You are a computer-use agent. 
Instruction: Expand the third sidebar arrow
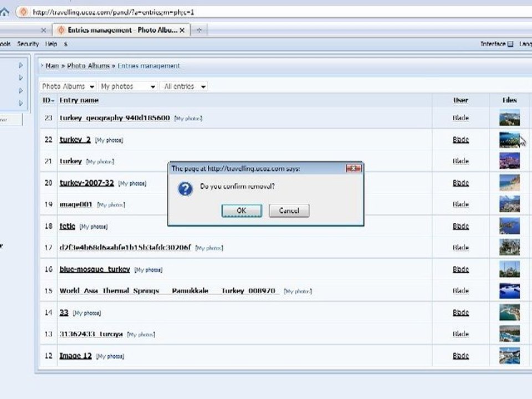pyautogui.click(x=21, y=90)
